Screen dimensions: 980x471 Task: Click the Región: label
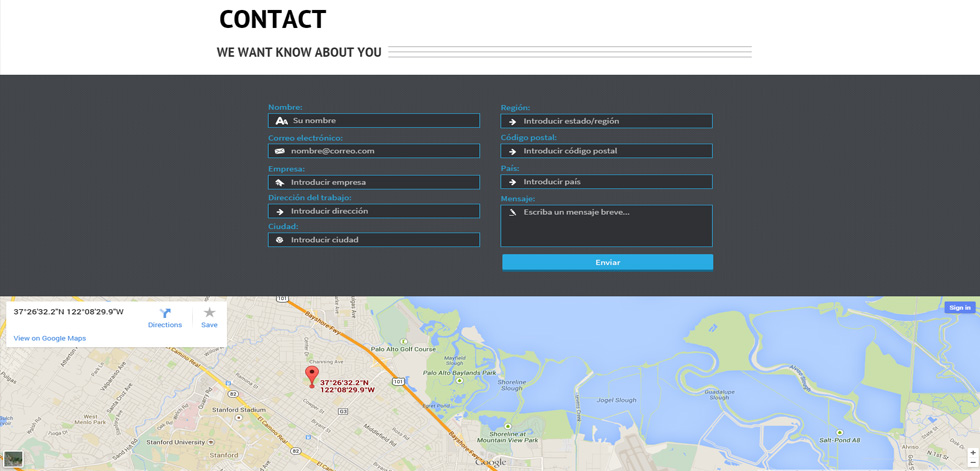click(x=515, y=107)
